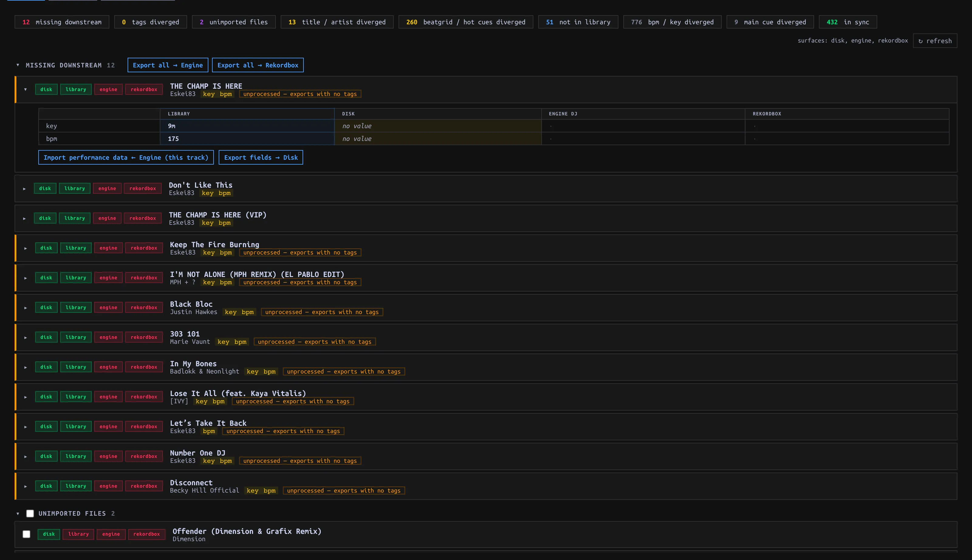Click the disk 'no value' cell for bpm
Screen dimensions: 972x560
click(x=438, y=138)
